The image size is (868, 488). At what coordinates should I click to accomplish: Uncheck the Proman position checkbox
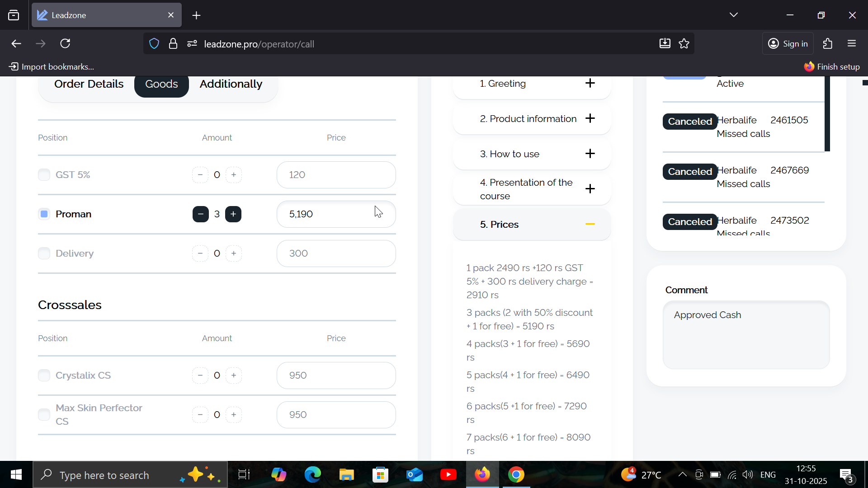[44, 214]
